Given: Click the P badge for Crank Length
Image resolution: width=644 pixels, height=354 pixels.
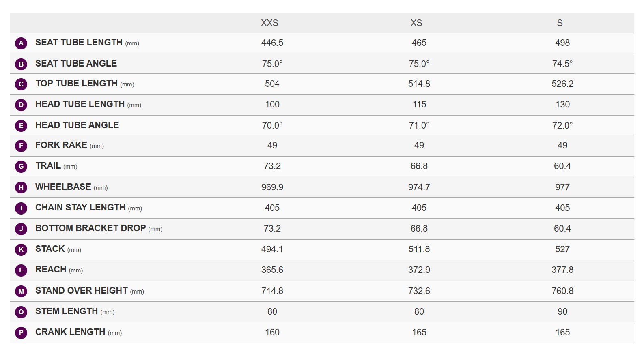Looking at the screenshot, I should coord(21,333).
